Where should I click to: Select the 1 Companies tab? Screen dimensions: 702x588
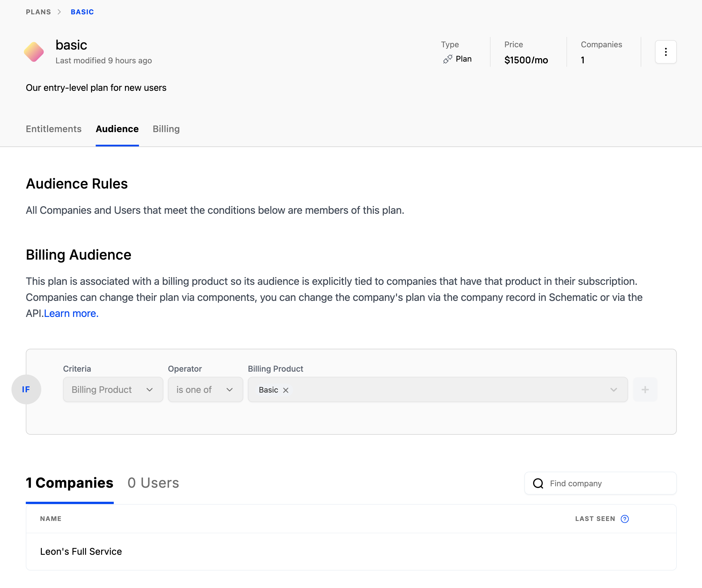(69, 483)
